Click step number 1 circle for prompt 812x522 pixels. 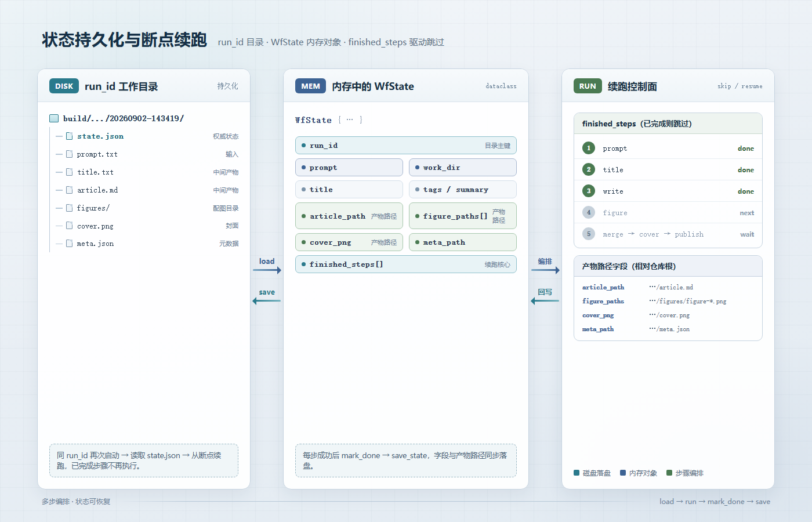589,148
